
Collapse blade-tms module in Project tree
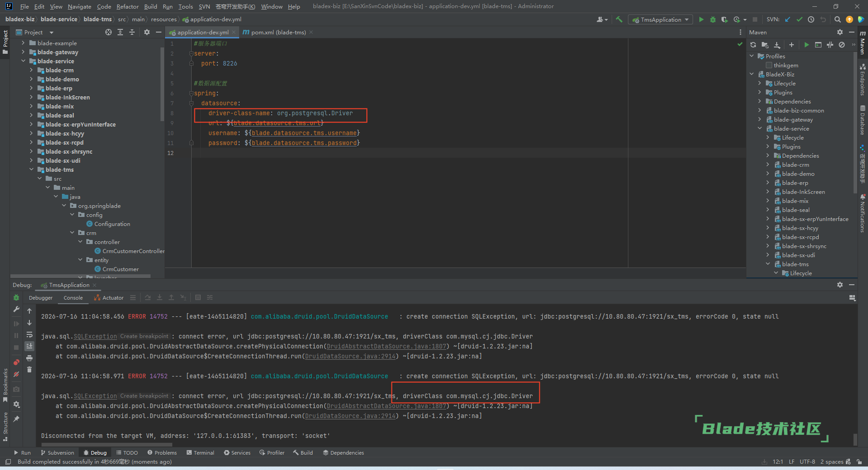[31, 169]
